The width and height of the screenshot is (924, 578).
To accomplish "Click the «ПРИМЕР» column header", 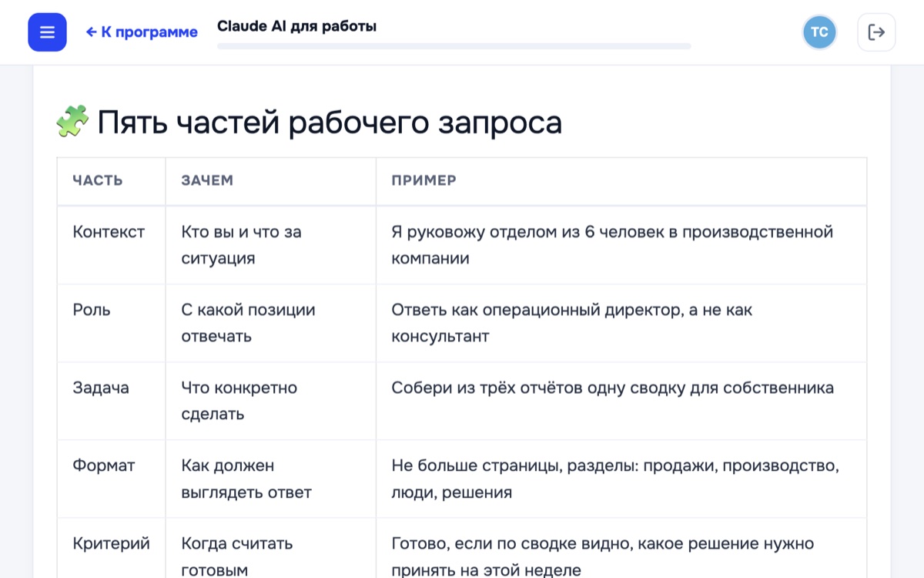I will [621, 181].
